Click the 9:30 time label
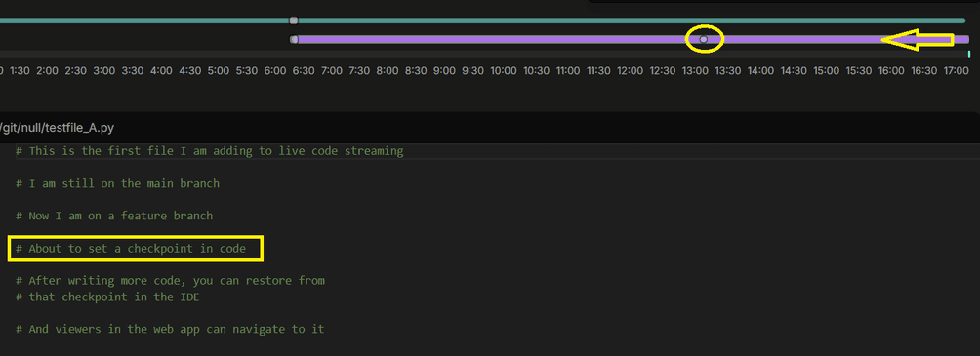 click(473, 70)
